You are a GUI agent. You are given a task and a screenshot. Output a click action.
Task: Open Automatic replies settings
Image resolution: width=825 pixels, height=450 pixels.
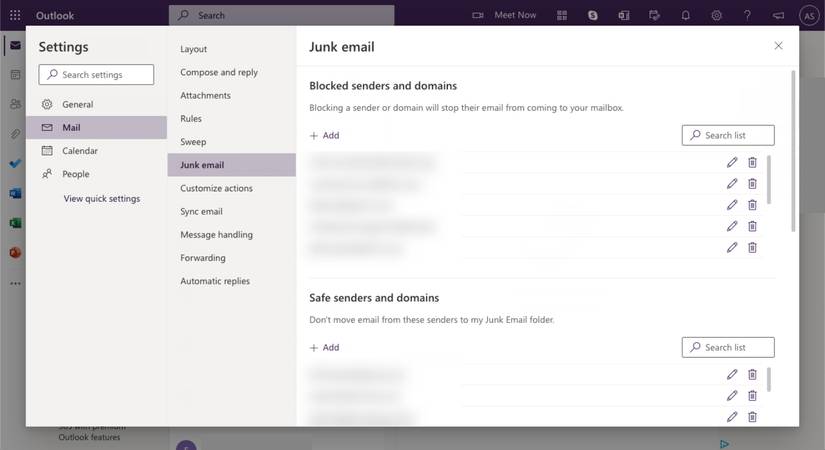tap(232, 281)
